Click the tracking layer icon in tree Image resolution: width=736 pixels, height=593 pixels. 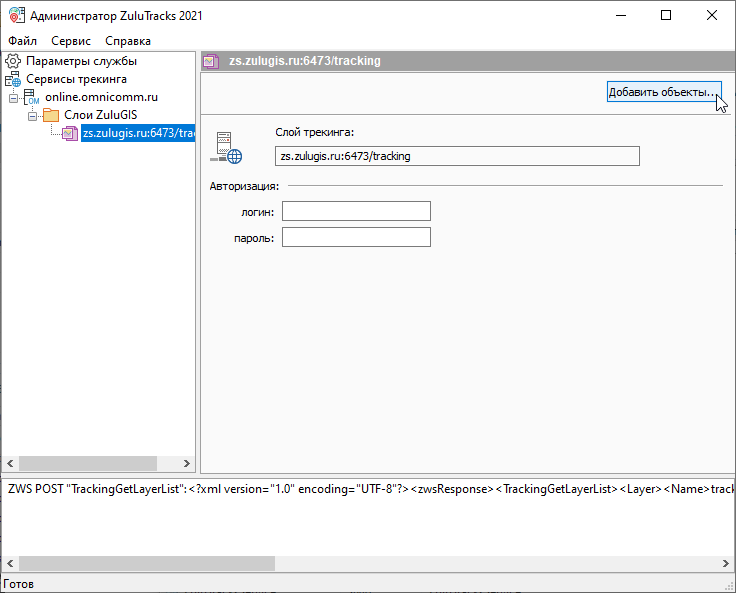tap(70, 133)
